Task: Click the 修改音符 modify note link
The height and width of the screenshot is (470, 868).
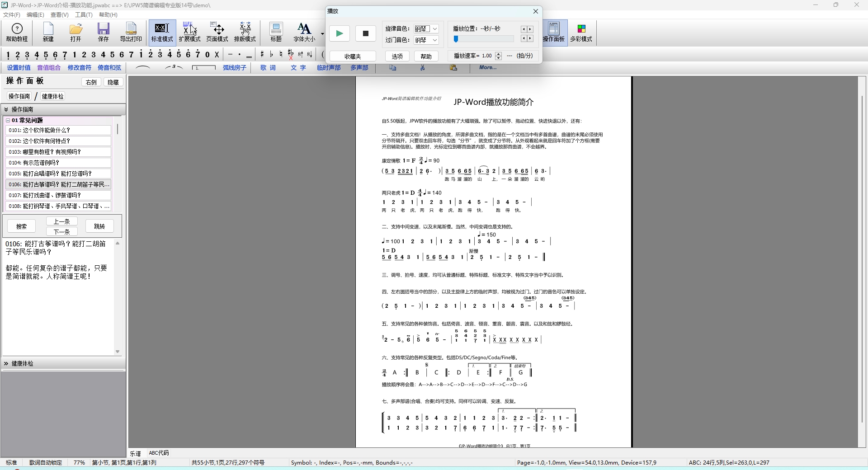Action: click(x=80, y=68)
